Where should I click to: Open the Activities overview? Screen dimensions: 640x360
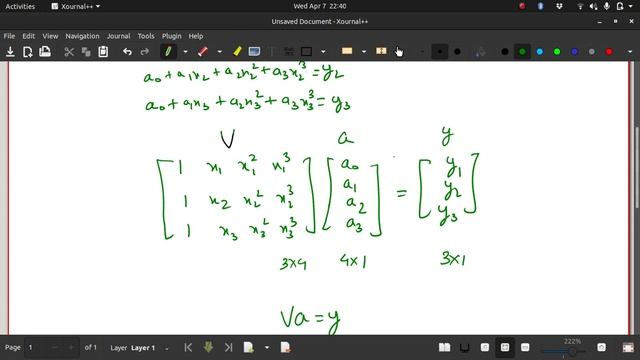[20, 6]
